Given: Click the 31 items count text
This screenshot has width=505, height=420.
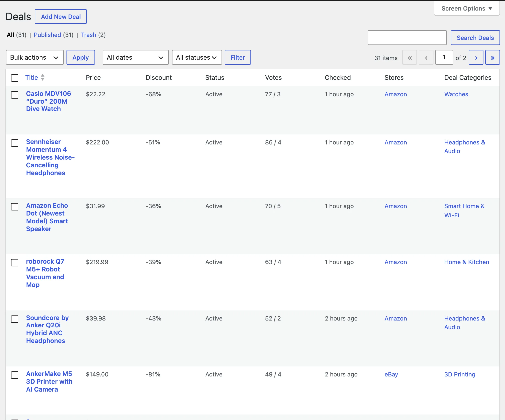Looking at the screenshot, I should pyautogui.click(x=386, y=58).
